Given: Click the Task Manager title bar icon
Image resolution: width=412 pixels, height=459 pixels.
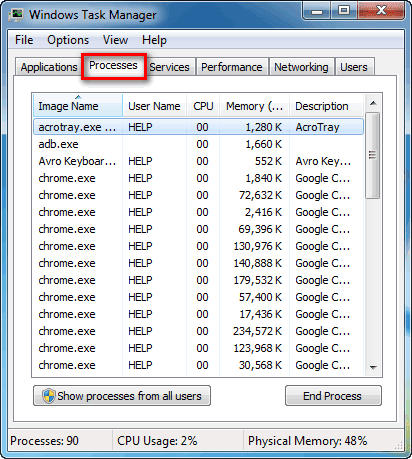Looking at the screenshot, I should point(16,15).
